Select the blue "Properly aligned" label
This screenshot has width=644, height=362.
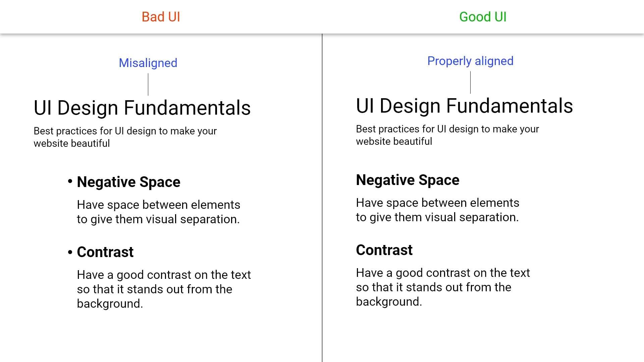(470, 61)
